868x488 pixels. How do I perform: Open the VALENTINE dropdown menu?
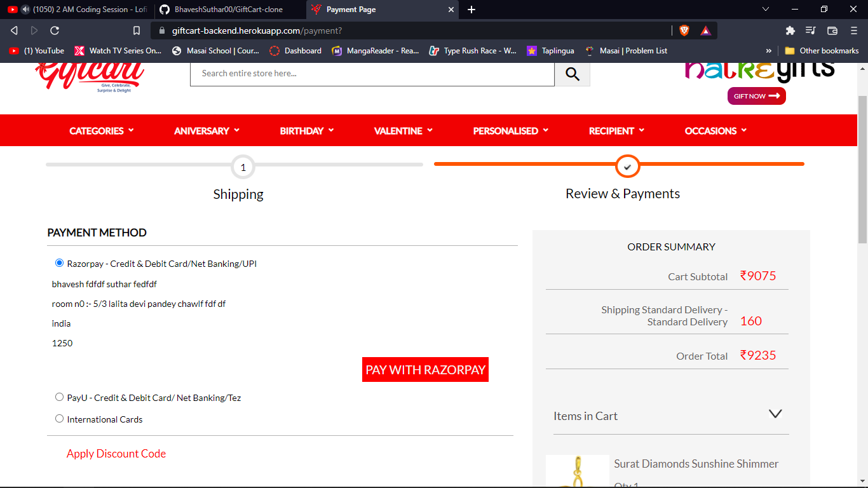tap(403, 131)
